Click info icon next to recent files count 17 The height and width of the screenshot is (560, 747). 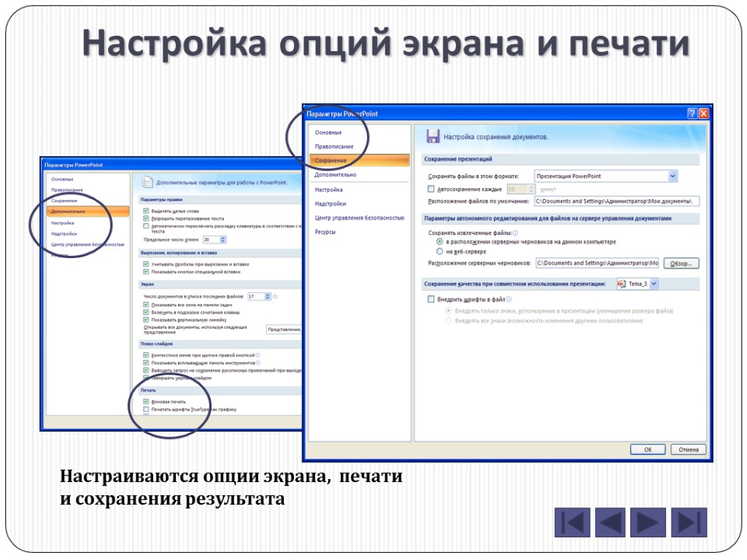(x=275, y=296)
